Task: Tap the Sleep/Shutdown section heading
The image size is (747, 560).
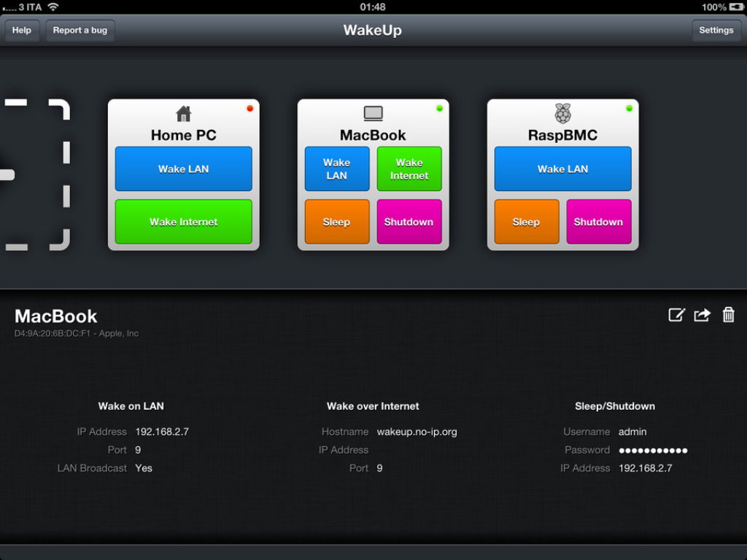Action: [614, 406]
